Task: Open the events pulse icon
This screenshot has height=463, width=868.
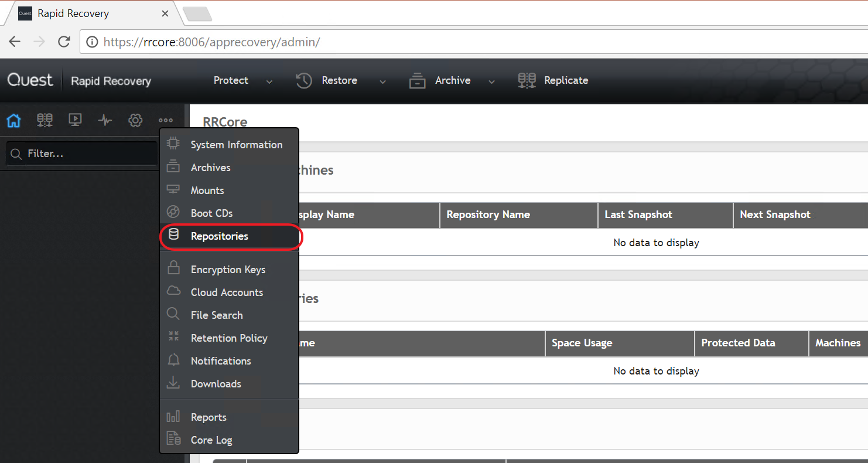Action: tap(105, 120)
